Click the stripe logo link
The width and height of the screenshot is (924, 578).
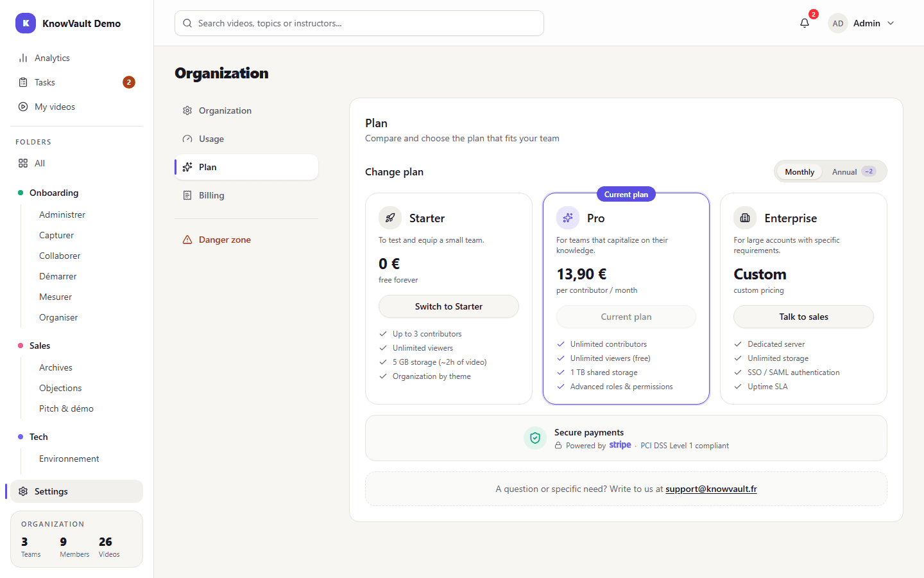(620, 445)
